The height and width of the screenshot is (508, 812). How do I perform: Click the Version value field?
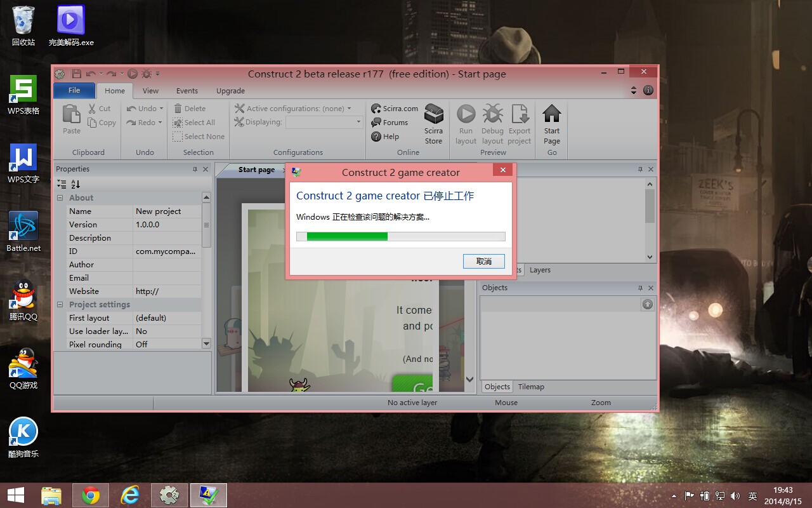(167, 225)
